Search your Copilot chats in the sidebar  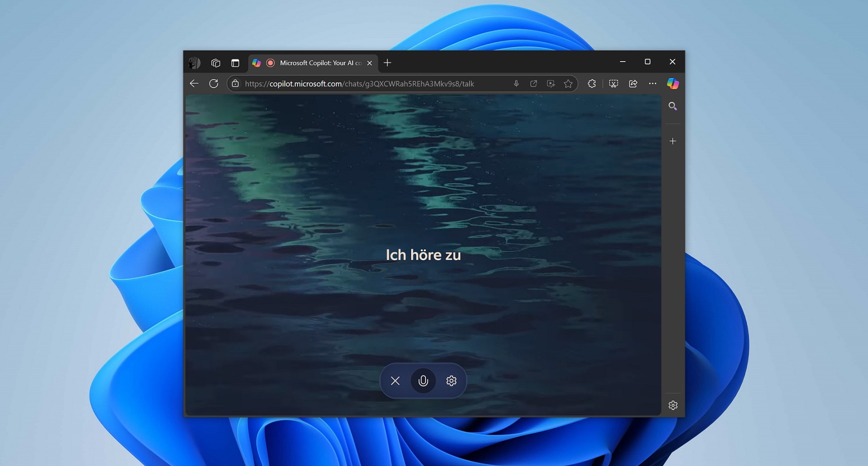click(672, 106)
